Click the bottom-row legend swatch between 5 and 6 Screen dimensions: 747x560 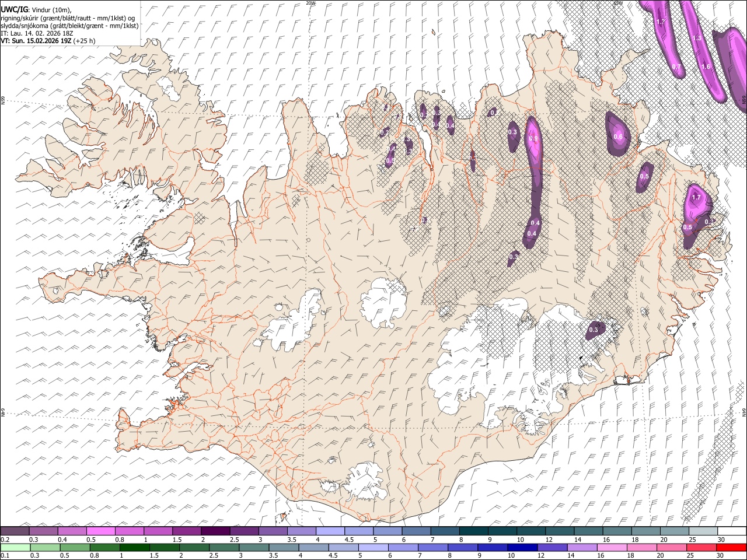pos(373,548)
